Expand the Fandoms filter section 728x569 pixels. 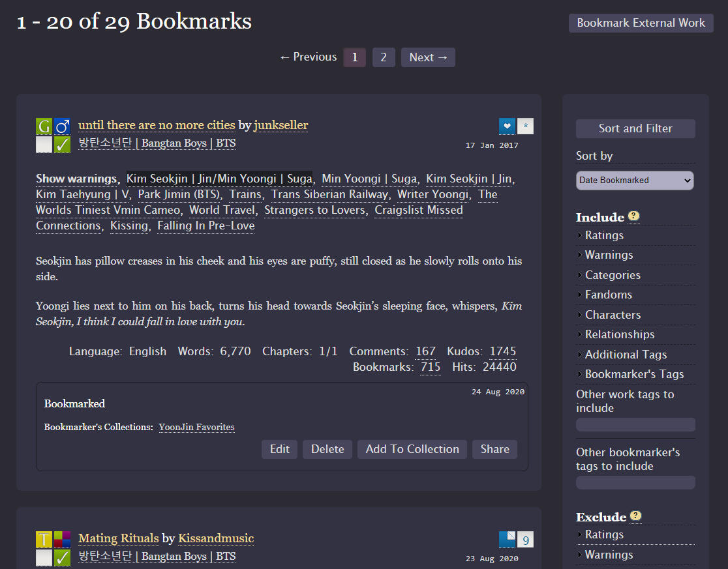pos(608,294)
